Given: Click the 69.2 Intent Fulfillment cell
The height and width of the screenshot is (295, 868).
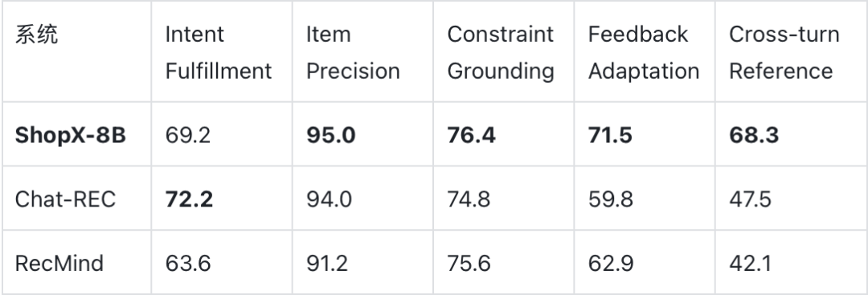Looking at the screenshot, I should [x=187, y=135].
